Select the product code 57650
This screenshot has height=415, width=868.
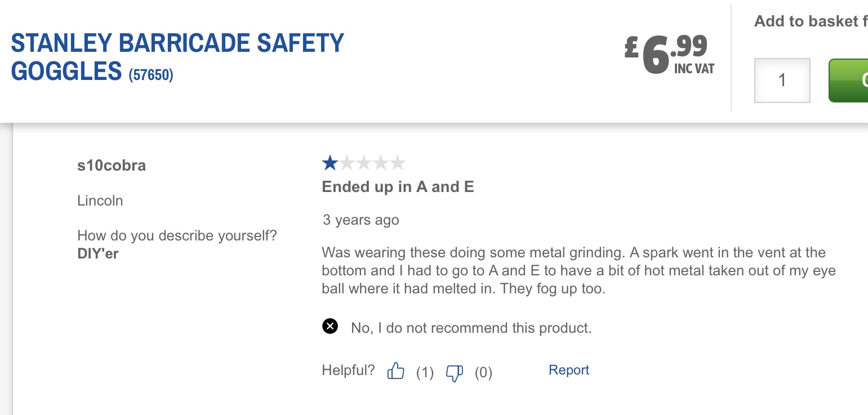pyautogui.click(x=151, y=75)
